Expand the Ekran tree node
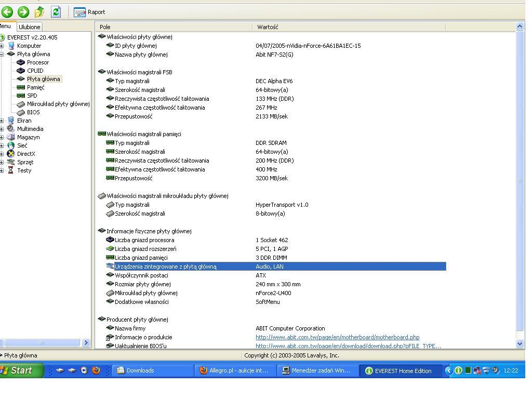532x399 pixels. [2, 121]
